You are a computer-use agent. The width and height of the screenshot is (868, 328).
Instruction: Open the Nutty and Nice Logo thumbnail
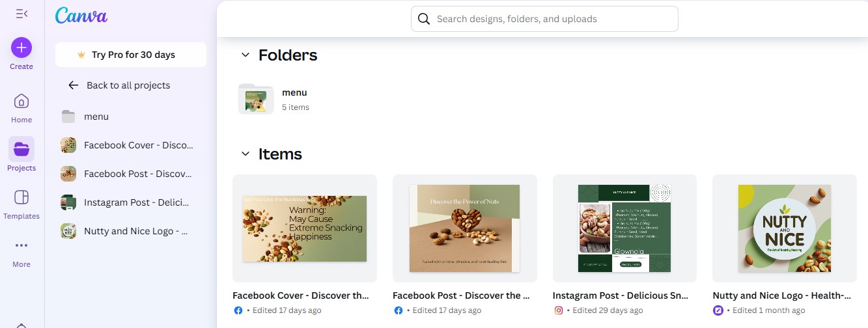(x=785, y=228)
